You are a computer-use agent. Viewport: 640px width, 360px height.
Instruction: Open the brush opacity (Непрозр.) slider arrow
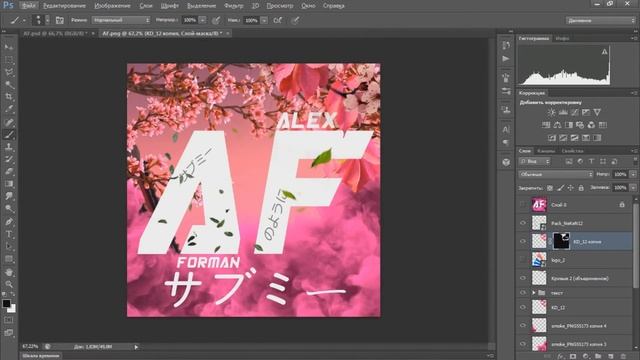pos(202,20)
